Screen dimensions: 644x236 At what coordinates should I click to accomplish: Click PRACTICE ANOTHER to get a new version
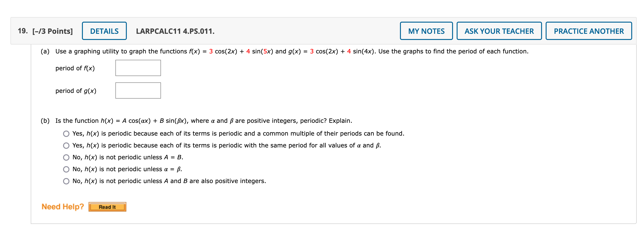click(588, 31)
